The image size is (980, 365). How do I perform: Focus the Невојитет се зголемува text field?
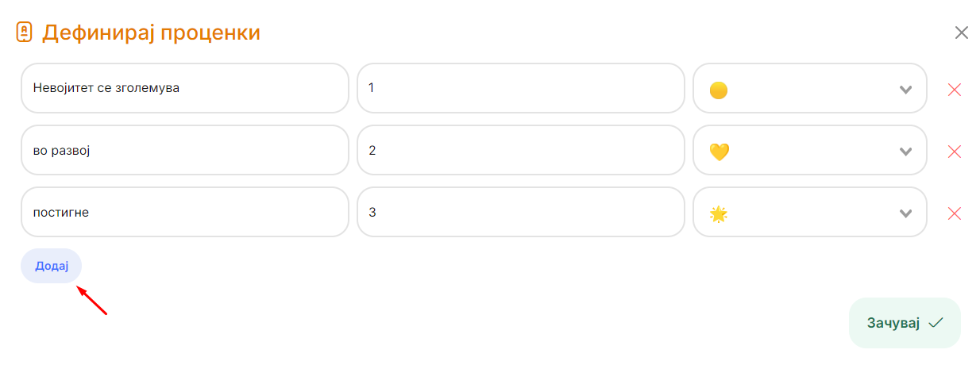[x=184, y=88]
